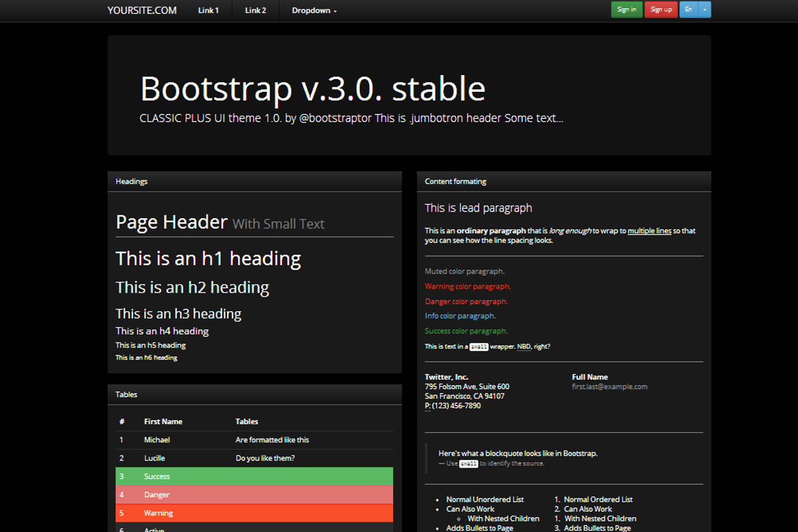Screen dimensions: 798x532
Task: Click 'San Francisco, CA 94107' line
Action: 464,396
